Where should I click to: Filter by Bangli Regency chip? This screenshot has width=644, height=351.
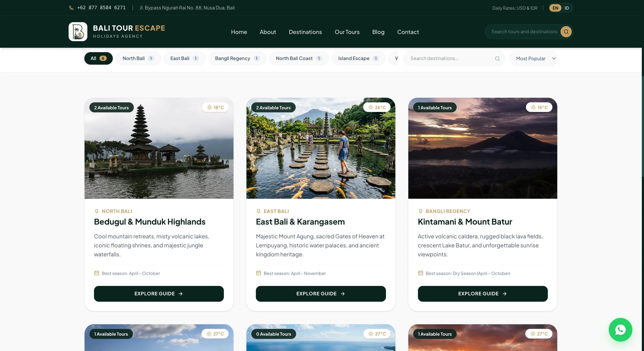tap(237, 58)
